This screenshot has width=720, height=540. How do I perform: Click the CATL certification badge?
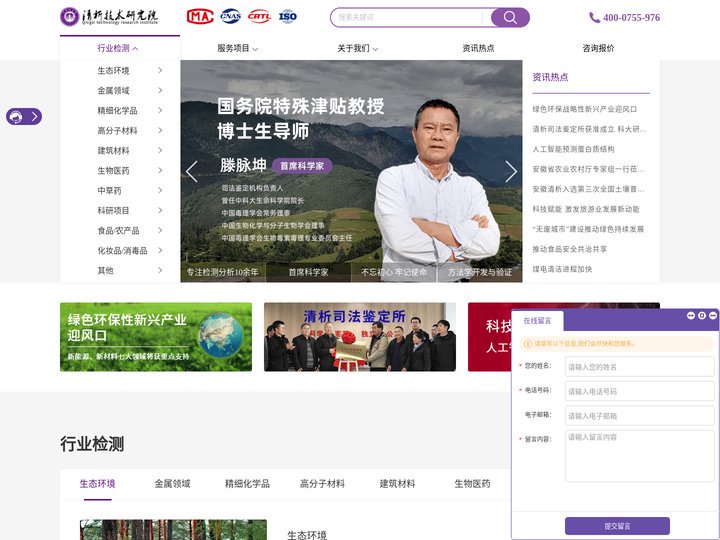click(259, 17)
